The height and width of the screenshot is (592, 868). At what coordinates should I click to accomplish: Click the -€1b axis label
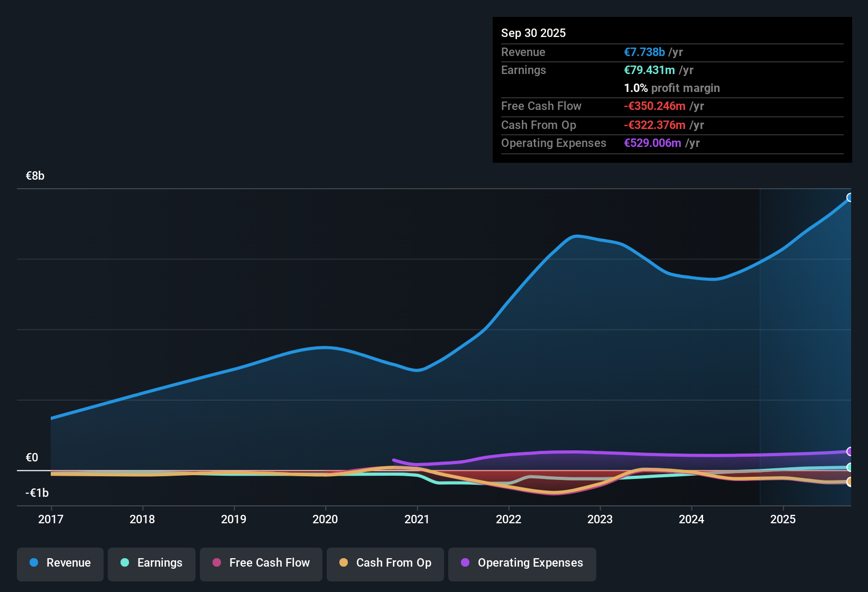(36, 492)
